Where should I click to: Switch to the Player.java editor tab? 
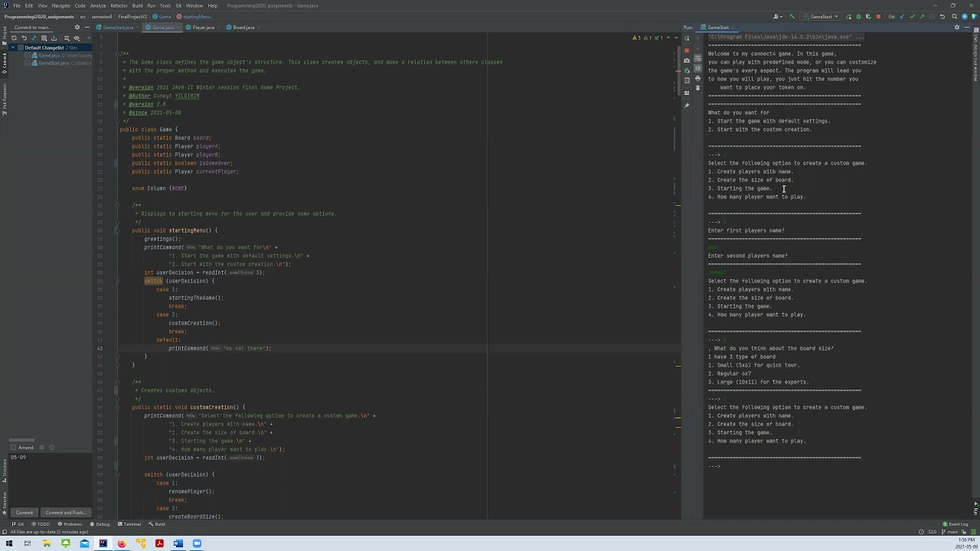click(x=203, y=28)
